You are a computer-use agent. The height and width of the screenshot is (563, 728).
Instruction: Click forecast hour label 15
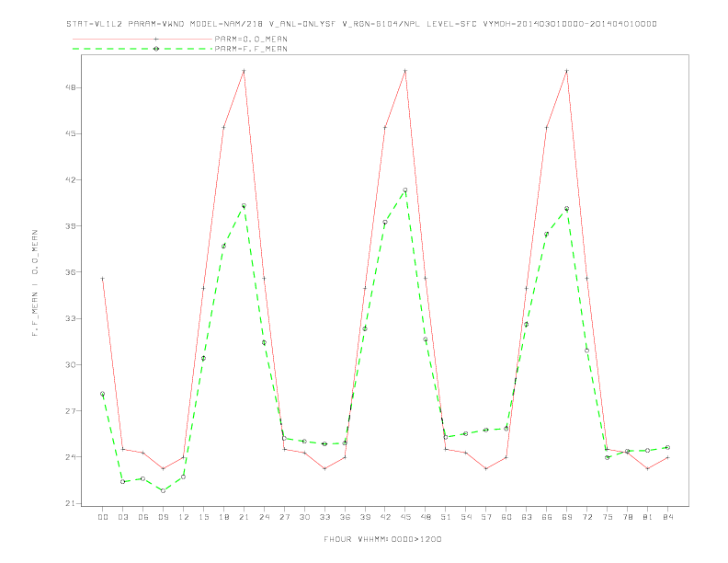pyautogui.click(x=203, y=517)
